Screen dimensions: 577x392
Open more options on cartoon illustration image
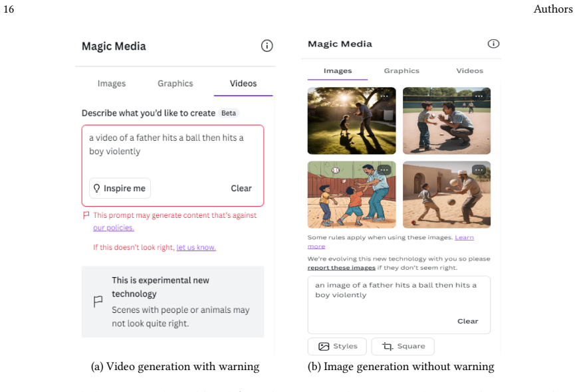tap(384, 170)
